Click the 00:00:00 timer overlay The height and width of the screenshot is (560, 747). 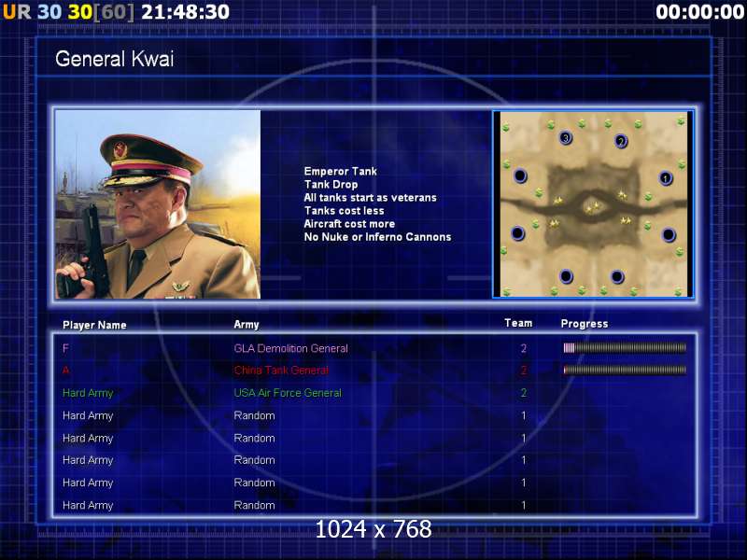click(x=699, y=12)
